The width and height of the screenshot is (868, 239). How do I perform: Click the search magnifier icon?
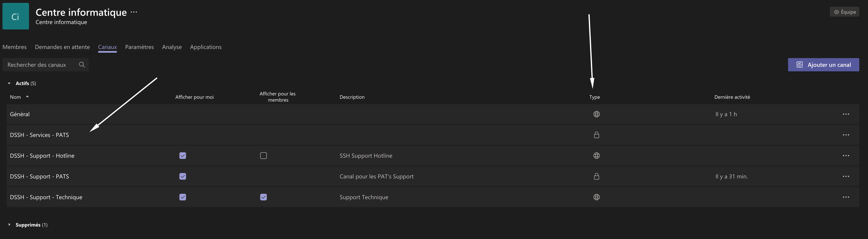coord(82,65)
